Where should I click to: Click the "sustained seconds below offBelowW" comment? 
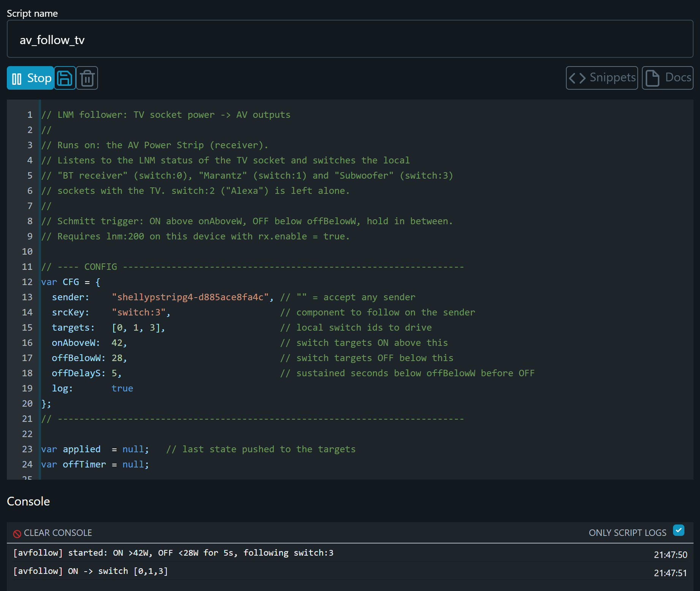pos(408,373)
